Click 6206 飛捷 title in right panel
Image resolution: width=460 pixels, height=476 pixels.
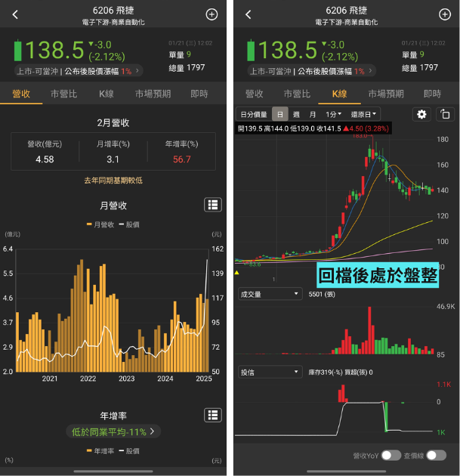tap(346, 11)
